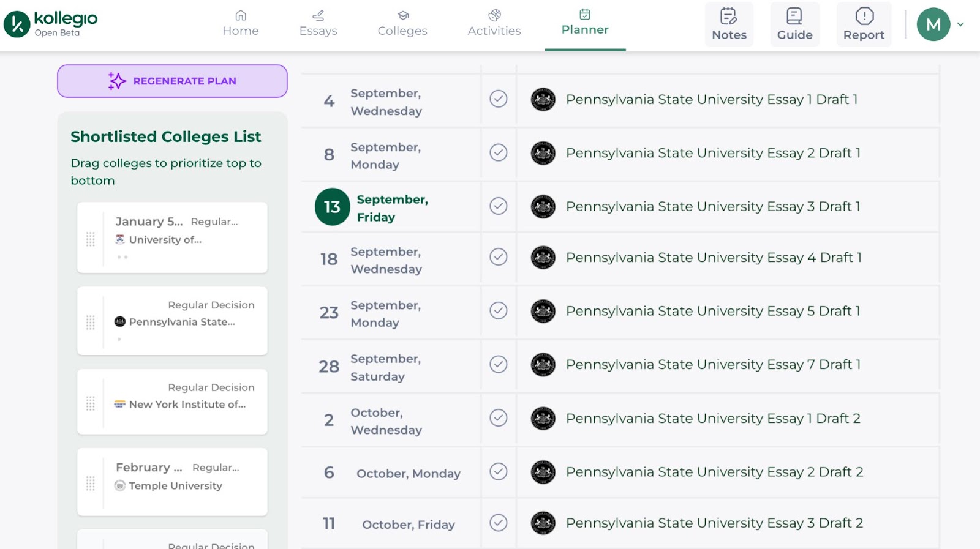Click the New York Institute logo icon
980x549 pixels.
coord(120,404)
